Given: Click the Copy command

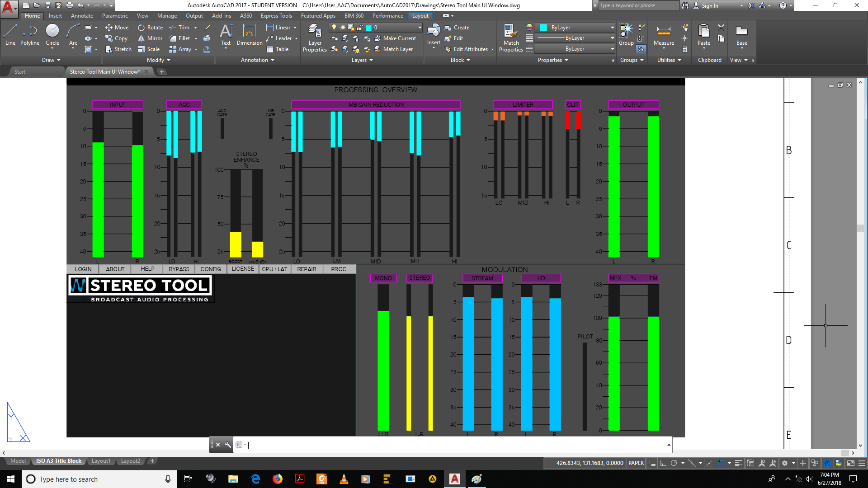Looking at the screenshot, I should click(x=117, y=38).
